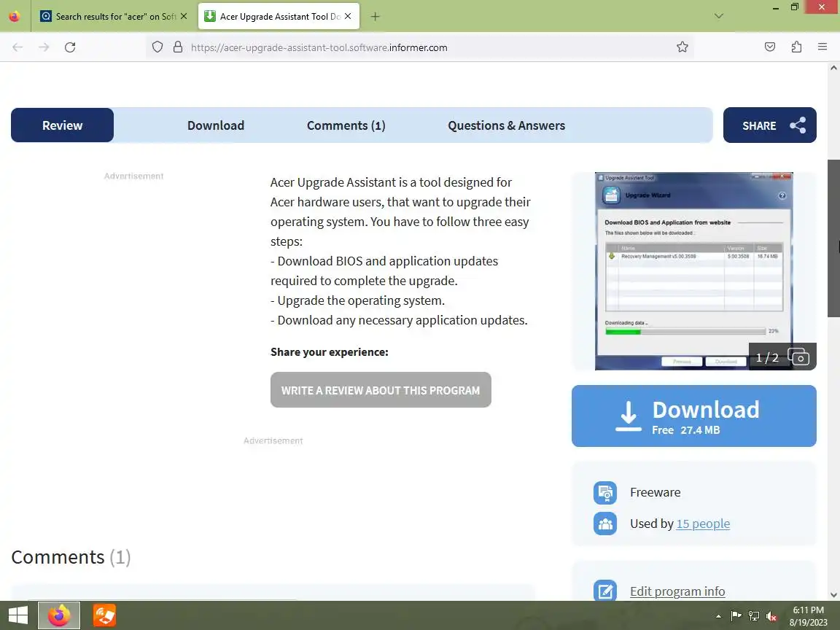Image resolution: width=840 pixels, height=630 pixels.
Task: Open the Save to Pocket icon
Action: 770,47
